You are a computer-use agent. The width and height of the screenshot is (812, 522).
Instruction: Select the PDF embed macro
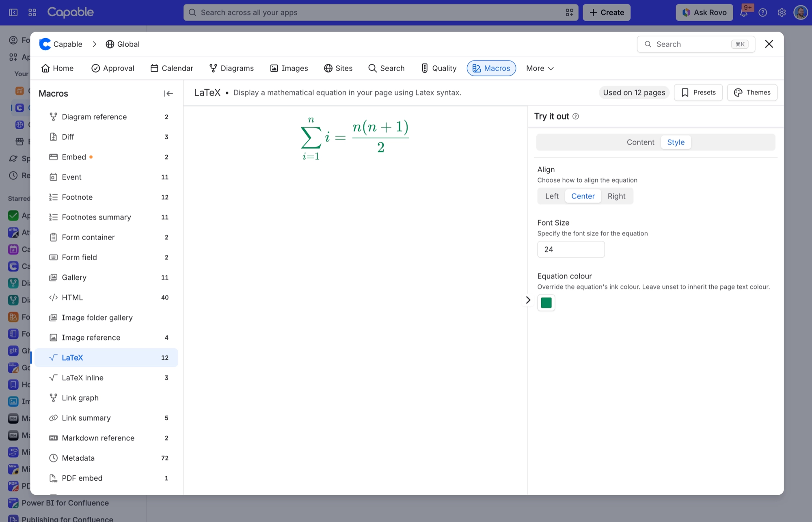tap(106, 478)
